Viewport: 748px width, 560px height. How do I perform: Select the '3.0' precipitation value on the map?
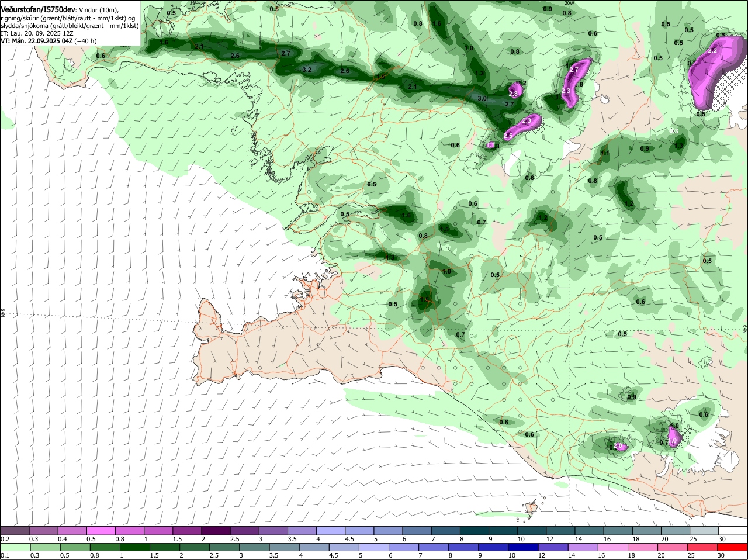(482, 99)
